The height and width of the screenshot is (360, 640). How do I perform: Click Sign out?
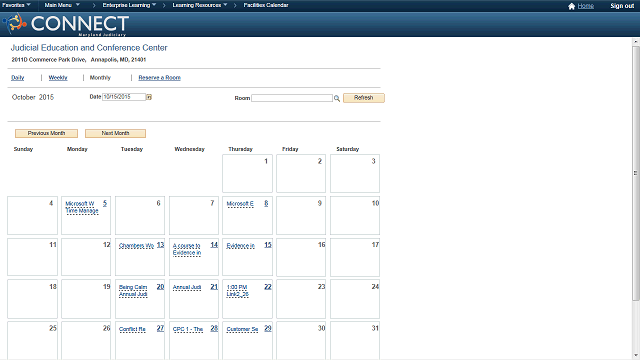pyautogui.click(x=622, y=6)
